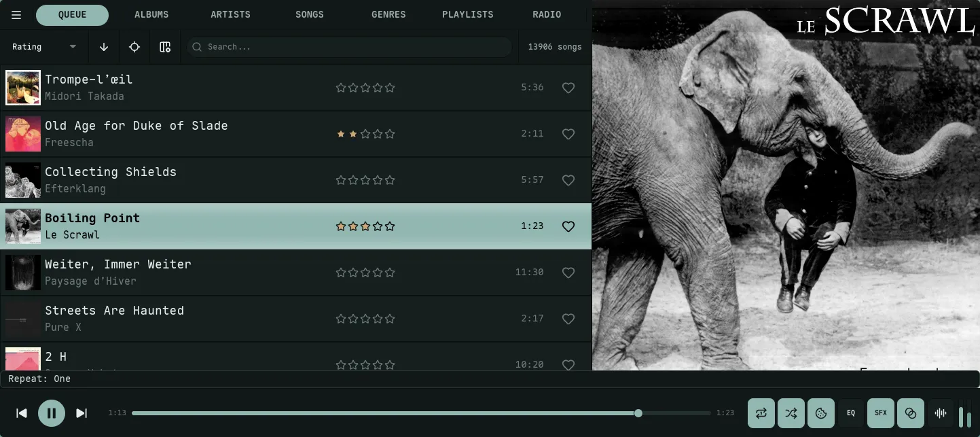The height and width of the screenshot is (437, 980).
Task: Open the waveform visualizer button
Action: tap(941, 413)
